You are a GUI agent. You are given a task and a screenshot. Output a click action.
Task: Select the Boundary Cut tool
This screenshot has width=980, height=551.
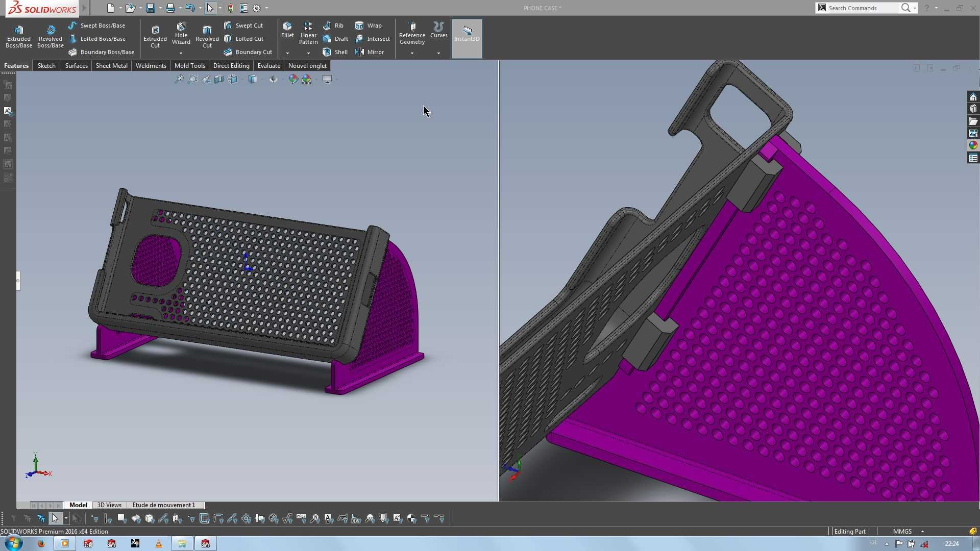(248, 52)
